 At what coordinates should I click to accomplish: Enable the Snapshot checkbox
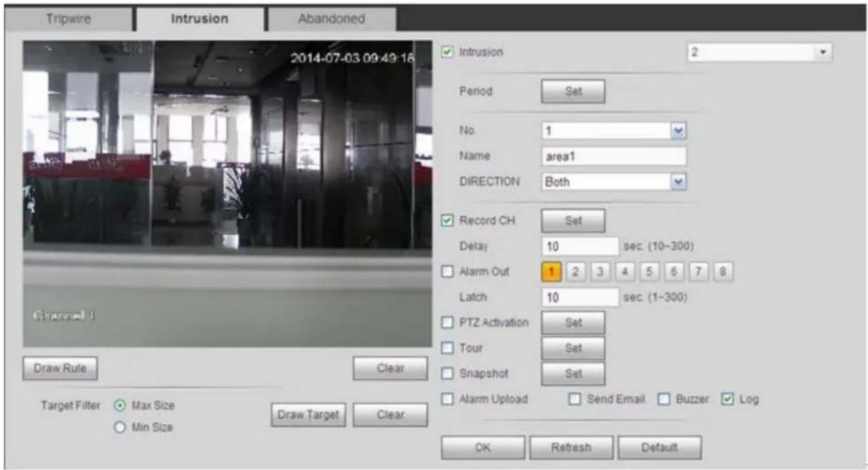click(447, 374)
